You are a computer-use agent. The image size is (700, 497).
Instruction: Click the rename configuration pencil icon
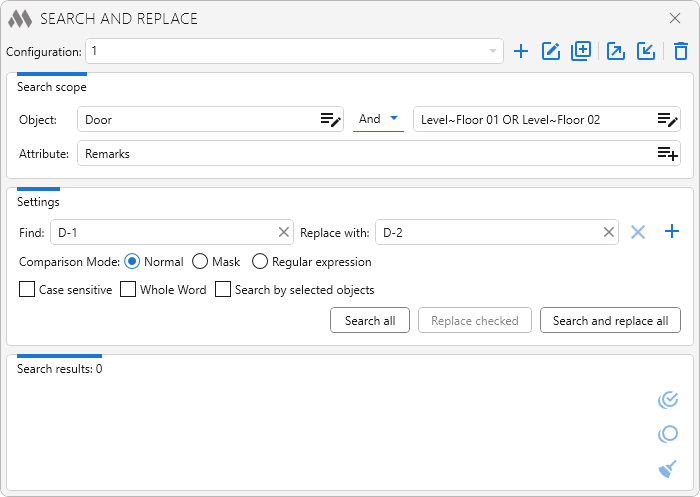point(550,51)
